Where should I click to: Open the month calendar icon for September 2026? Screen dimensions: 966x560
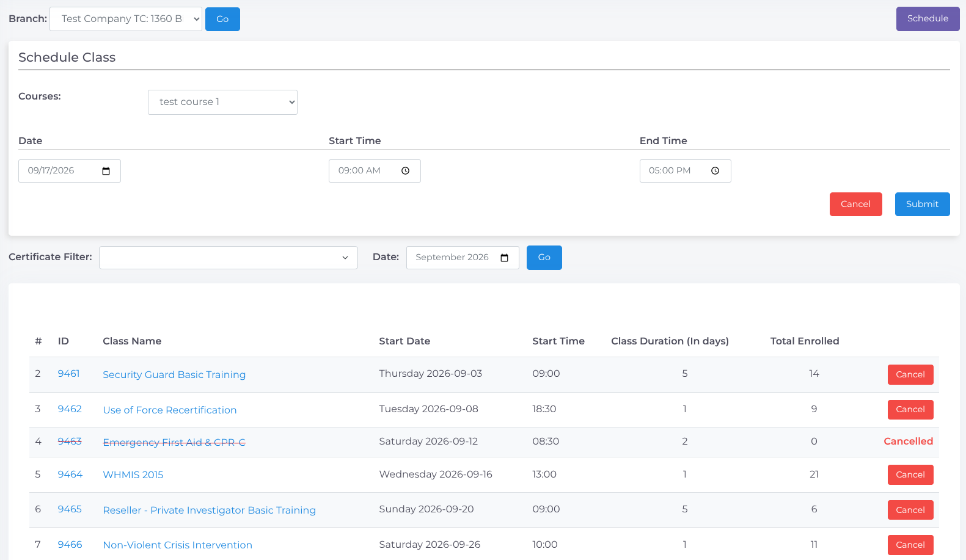(504, 258)
